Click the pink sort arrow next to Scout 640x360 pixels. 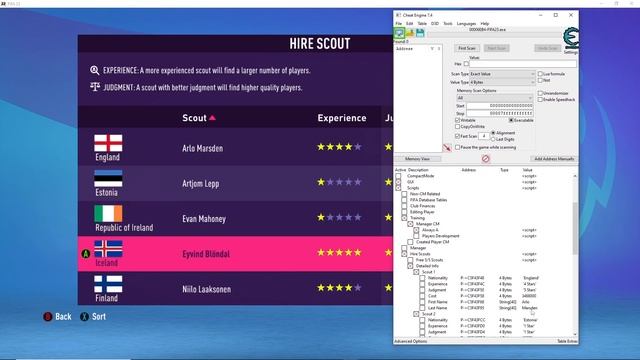point(212,118)
